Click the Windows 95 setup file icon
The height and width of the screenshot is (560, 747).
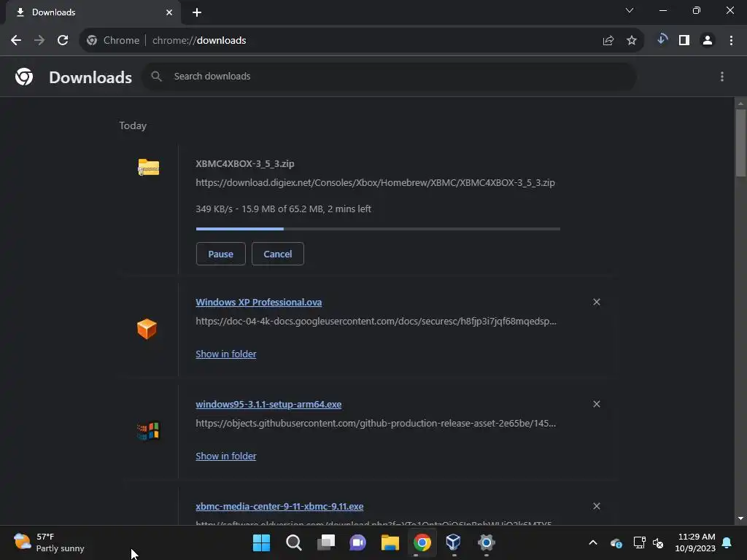pos(148,431)
